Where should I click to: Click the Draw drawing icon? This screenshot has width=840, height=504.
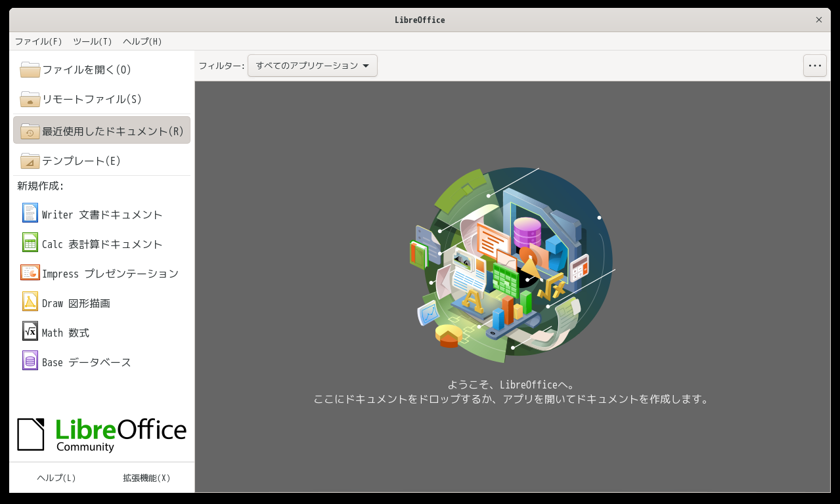tap(30, 302)
